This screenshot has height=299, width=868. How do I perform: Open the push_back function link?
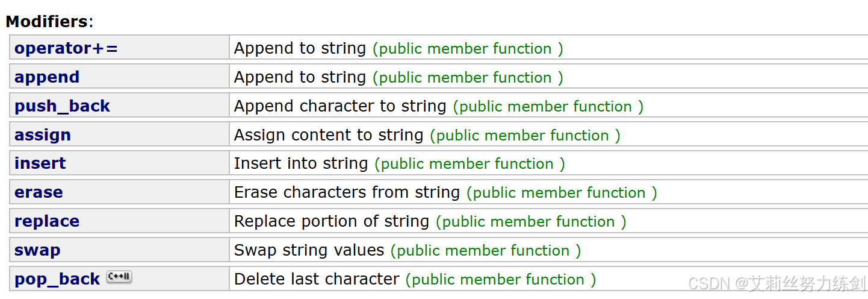pyautogui.click(x=63, y=106)
